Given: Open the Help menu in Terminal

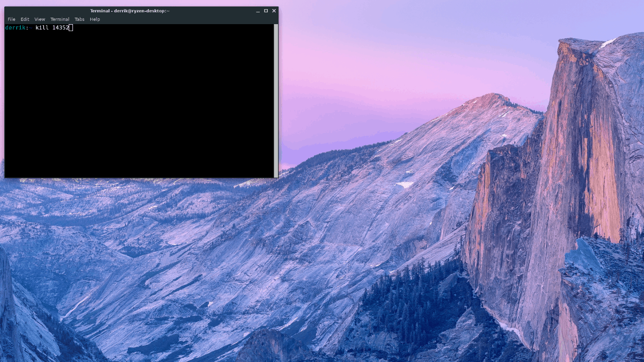Looking at the screenshot, I should [95, 19].
